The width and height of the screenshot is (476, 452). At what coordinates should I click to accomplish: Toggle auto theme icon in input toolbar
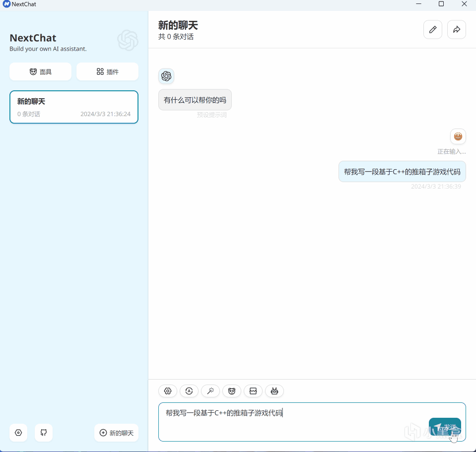coord(189,391)
